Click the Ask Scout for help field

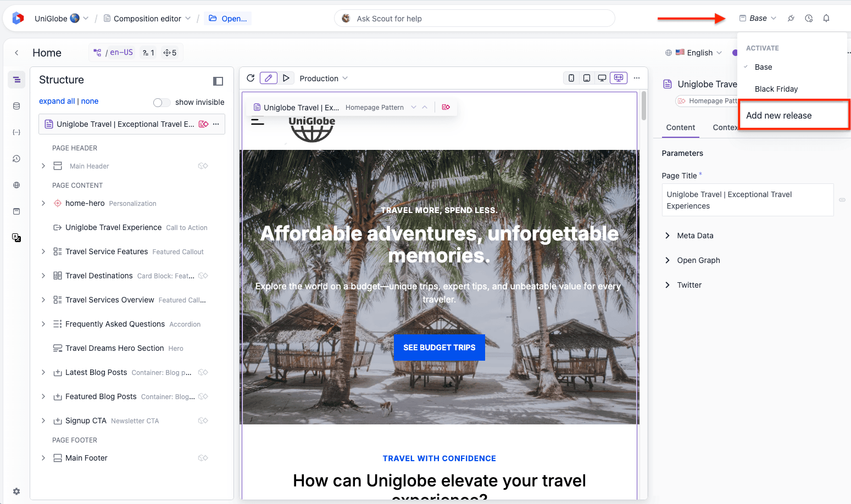pos(474,18)
